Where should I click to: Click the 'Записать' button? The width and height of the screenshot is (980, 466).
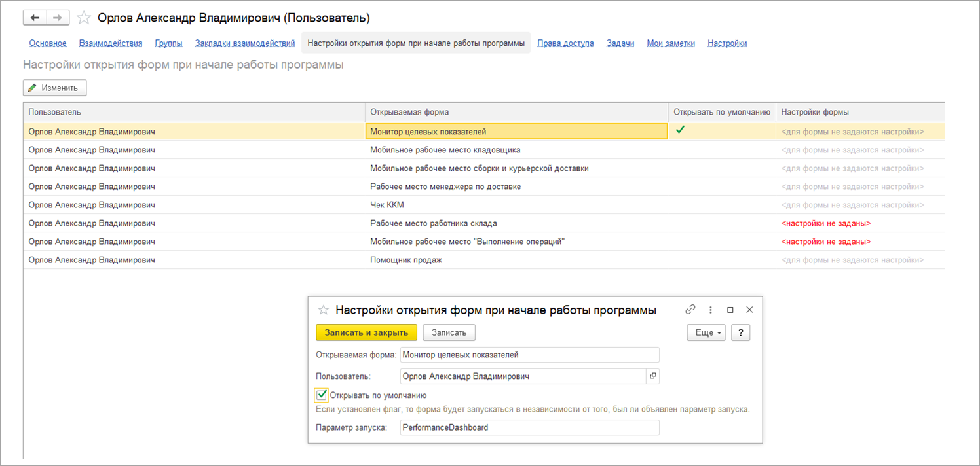(449, 332)
